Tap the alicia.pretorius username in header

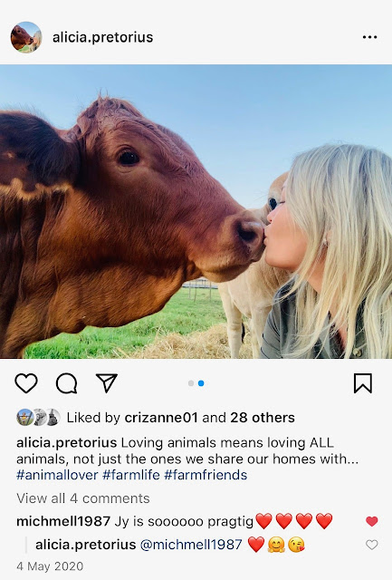click(102, 37)
